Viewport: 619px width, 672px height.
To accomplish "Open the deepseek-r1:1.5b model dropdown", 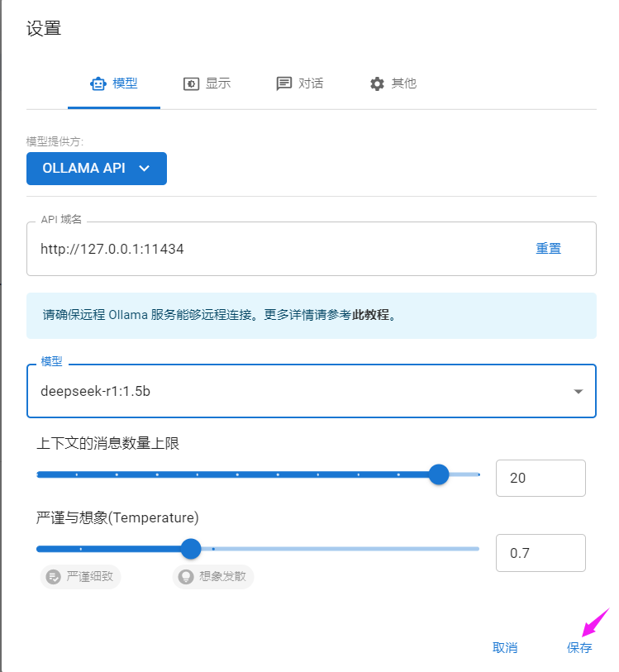I will click(x=312, y=391).
